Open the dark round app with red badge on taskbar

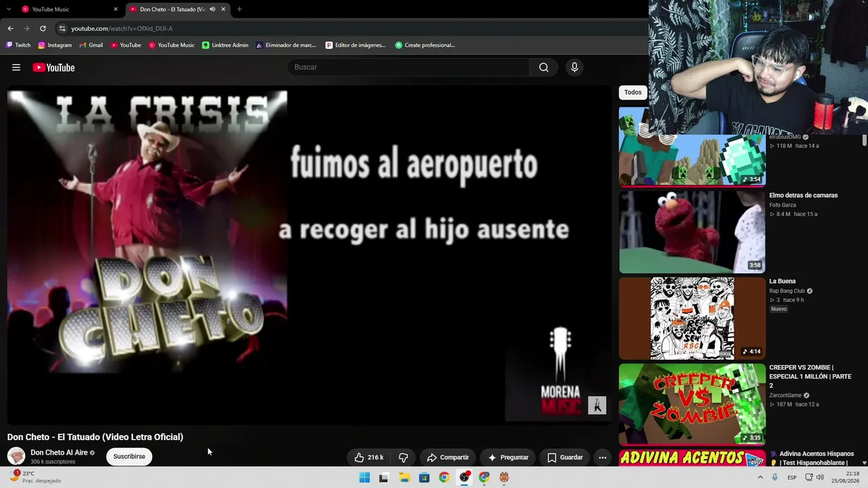465,477
